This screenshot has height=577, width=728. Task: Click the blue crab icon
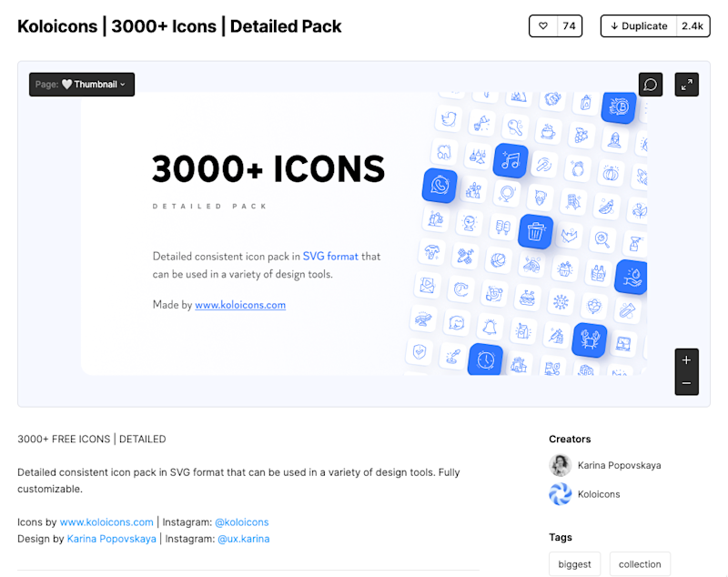(x=590, y=340)
